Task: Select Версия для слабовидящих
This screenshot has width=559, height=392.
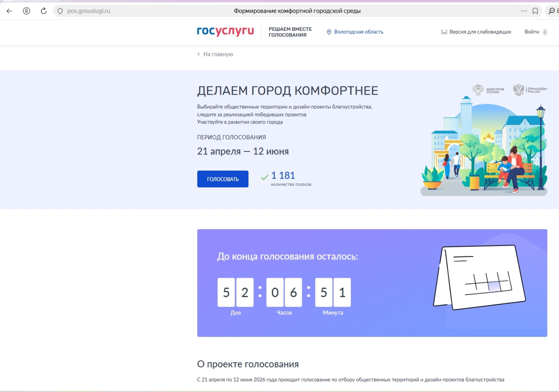Action: click(480, 32)
